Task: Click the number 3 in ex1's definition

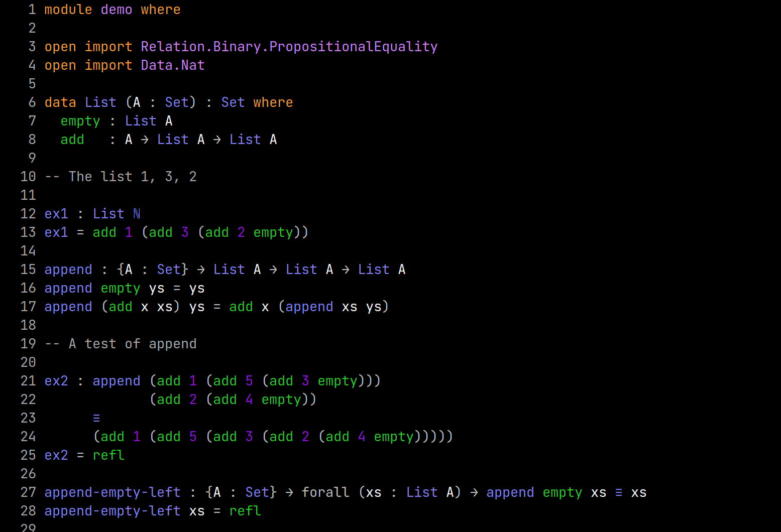Action: point(185,232)
